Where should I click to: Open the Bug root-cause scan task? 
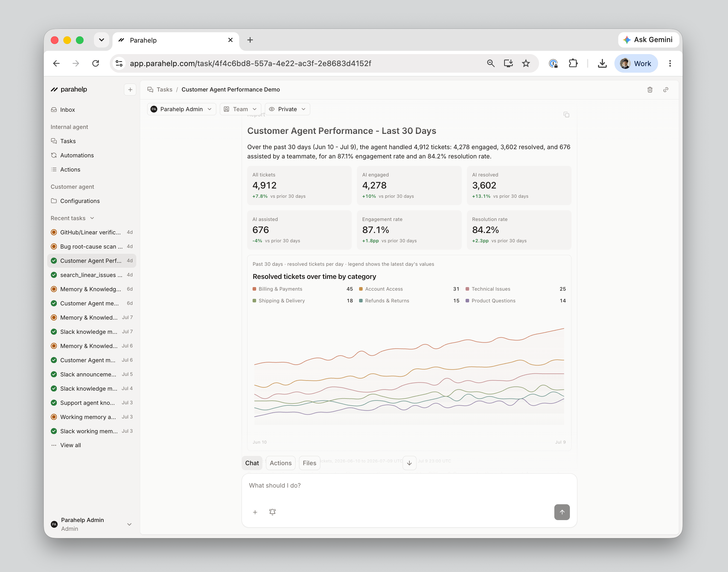click(91, 246)
